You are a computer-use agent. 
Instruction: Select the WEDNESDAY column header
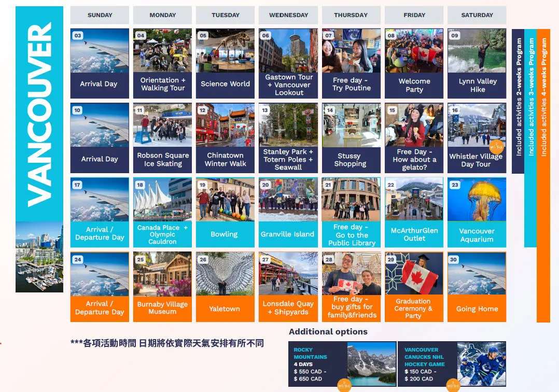(x=288, y=15)
